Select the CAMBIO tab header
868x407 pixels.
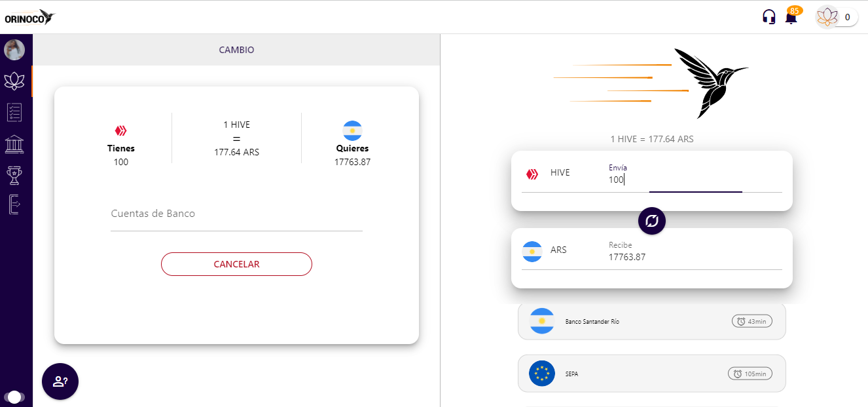(236, 50)
